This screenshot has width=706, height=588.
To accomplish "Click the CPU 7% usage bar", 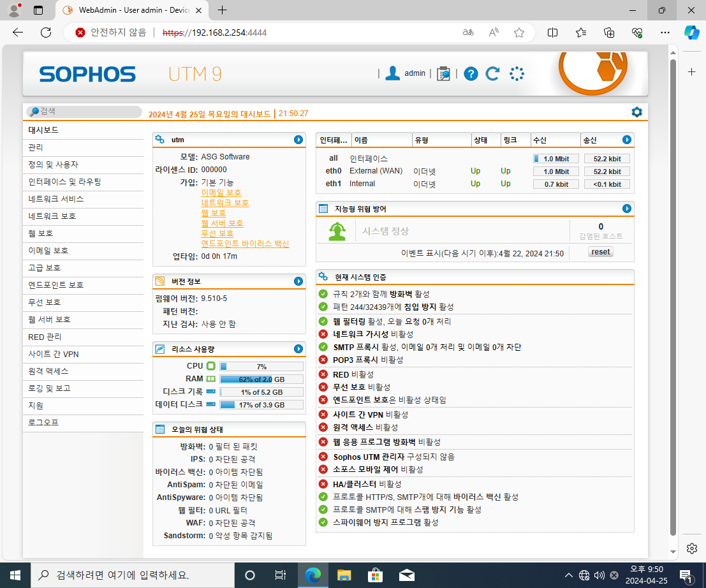I will (261, 367).
